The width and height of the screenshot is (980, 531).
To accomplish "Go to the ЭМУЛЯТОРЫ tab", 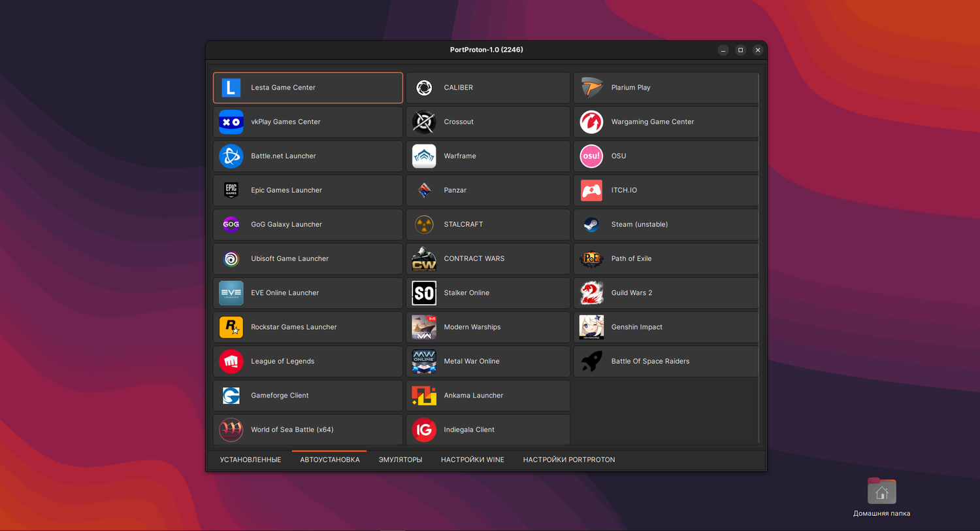I will (x=400, y=460).
